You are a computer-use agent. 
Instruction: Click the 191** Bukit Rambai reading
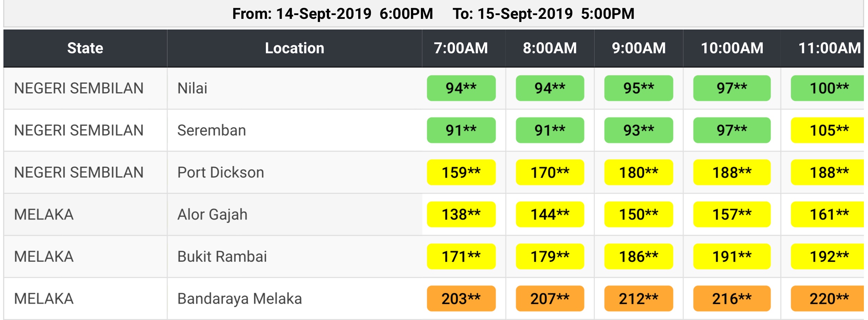732,257
